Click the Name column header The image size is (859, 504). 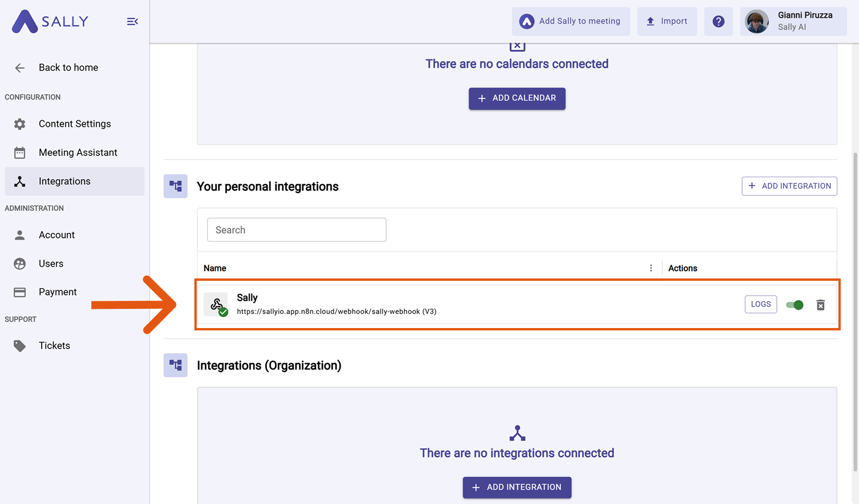215,268
